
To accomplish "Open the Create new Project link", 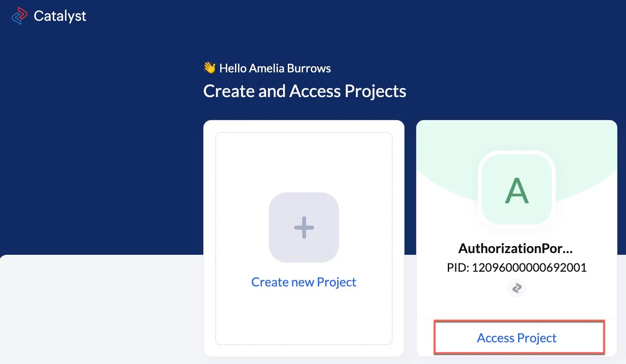I will (x=304, y=282).
